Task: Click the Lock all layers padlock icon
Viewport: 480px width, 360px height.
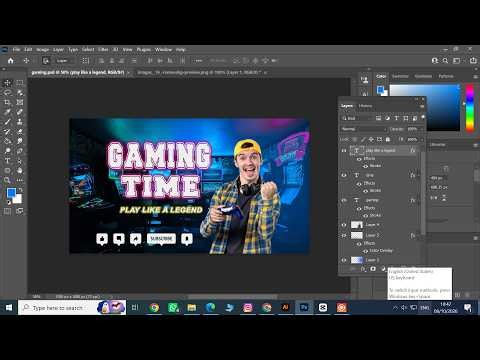Action: [x=388, y=139]
